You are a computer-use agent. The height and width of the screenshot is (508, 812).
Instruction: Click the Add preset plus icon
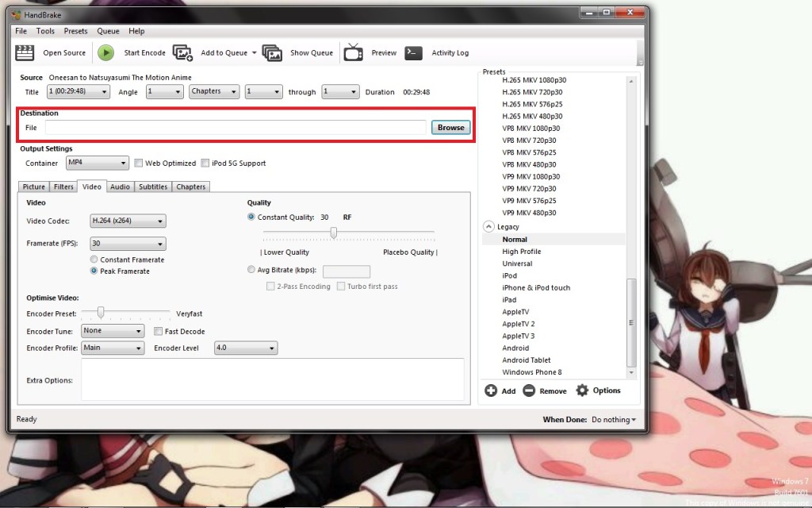tap(491, 391)
